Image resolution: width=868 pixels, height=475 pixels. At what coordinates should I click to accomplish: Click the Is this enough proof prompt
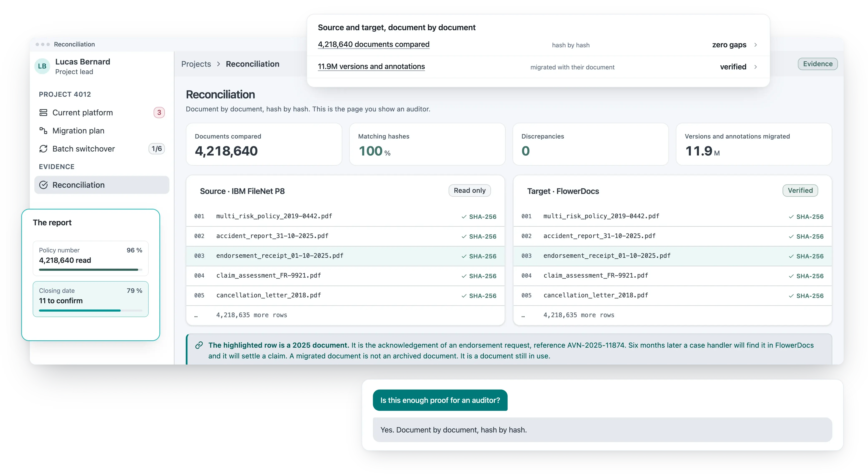coord(440,400)
